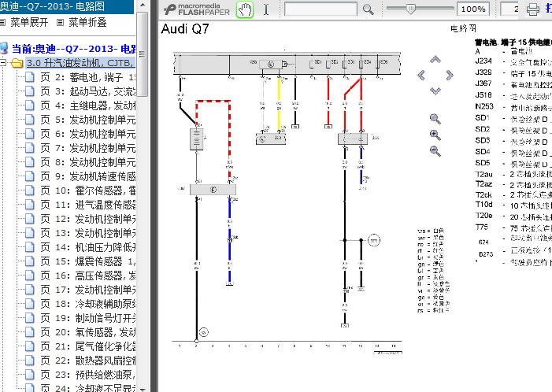
Task: Click the 100% zoom percentage field
Action: coord(473,9)
